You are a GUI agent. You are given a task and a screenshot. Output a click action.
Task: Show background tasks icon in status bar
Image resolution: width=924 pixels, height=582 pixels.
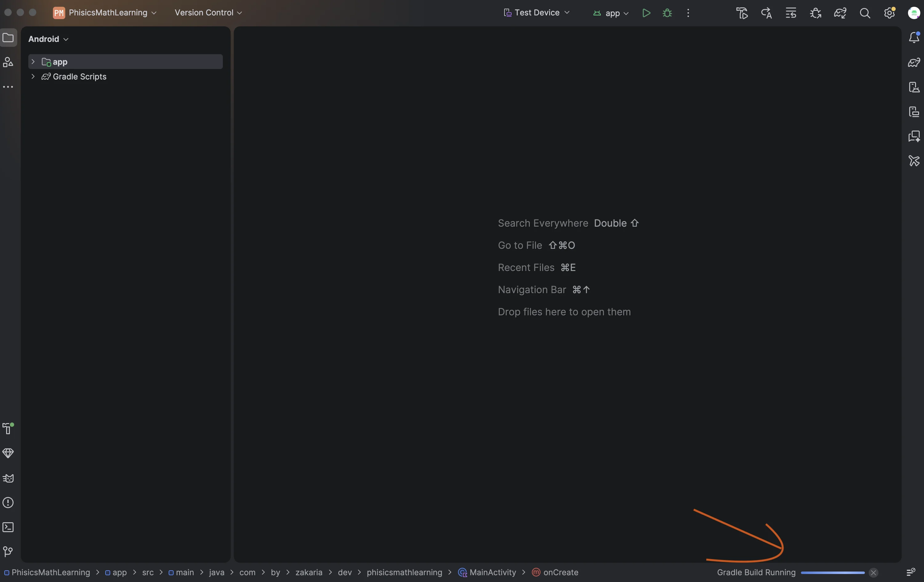coord(910,572)
